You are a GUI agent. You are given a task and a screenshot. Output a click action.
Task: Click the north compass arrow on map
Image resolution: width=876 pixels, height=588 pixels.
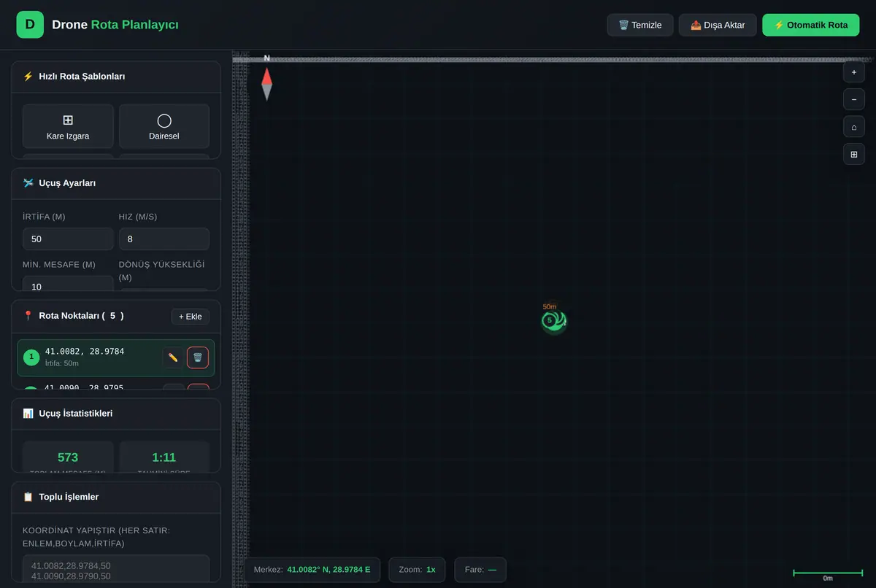(267, 83)
